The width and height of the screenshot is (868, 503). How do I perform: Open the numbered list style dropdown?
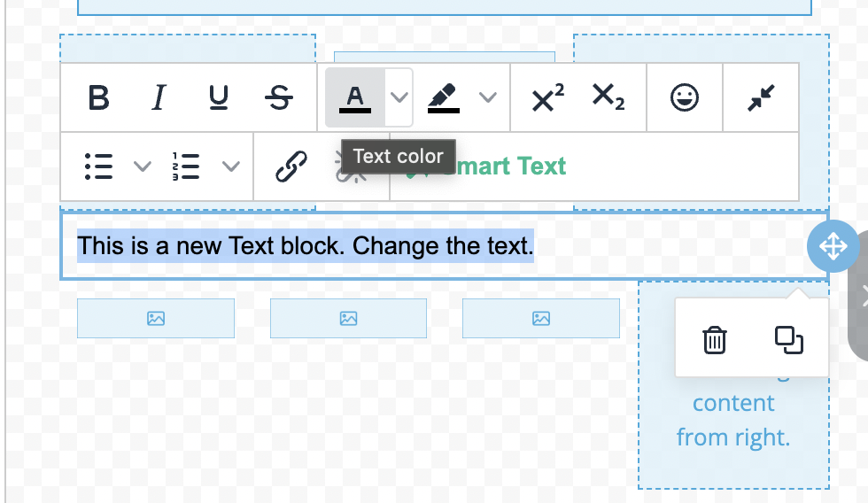click(230, 166)
